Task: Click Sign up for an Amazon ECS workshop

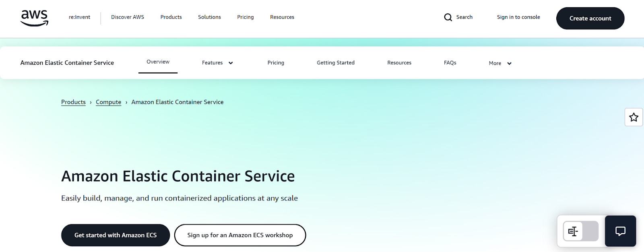Action: pos(240,235)
